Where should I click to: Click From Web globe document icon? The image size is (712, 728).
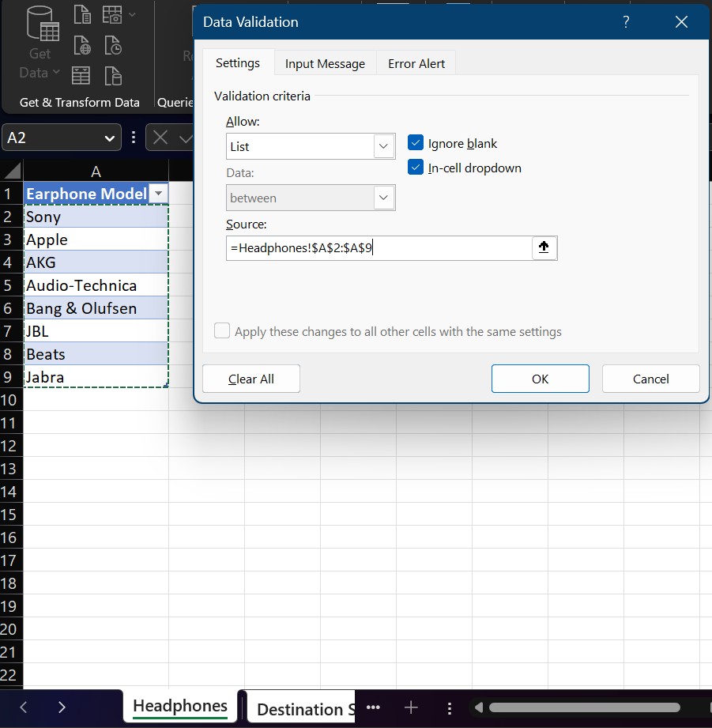(82, 46)
